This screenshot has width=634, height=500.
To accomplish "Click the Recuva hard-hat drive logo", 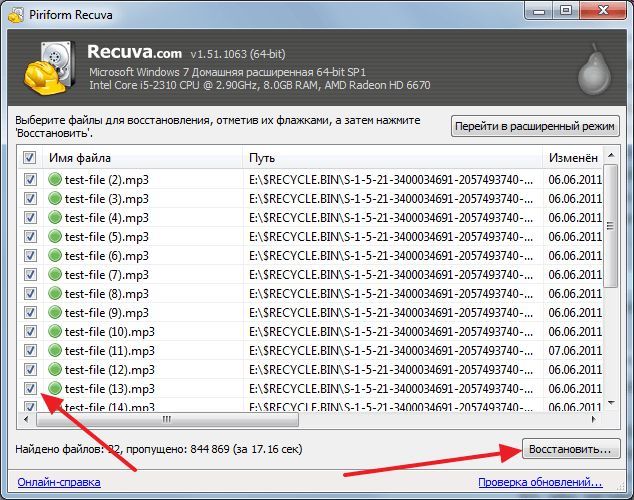I will click(49, 68).
